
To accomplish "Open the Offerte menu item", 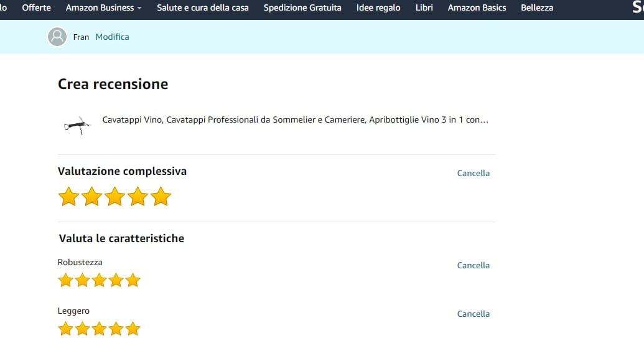I will [x=36, y=8].
